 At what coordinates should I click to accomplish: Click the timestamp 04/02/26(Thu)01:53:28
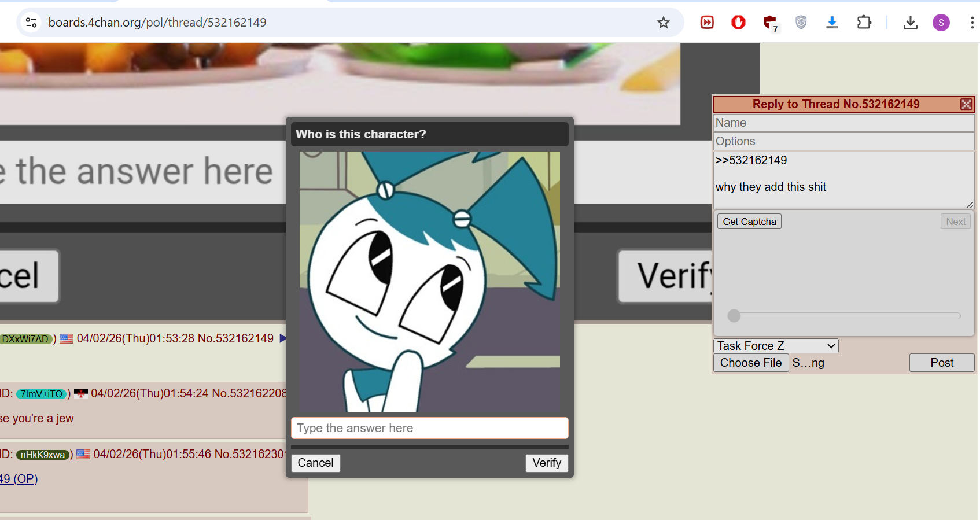coord(135,338)
